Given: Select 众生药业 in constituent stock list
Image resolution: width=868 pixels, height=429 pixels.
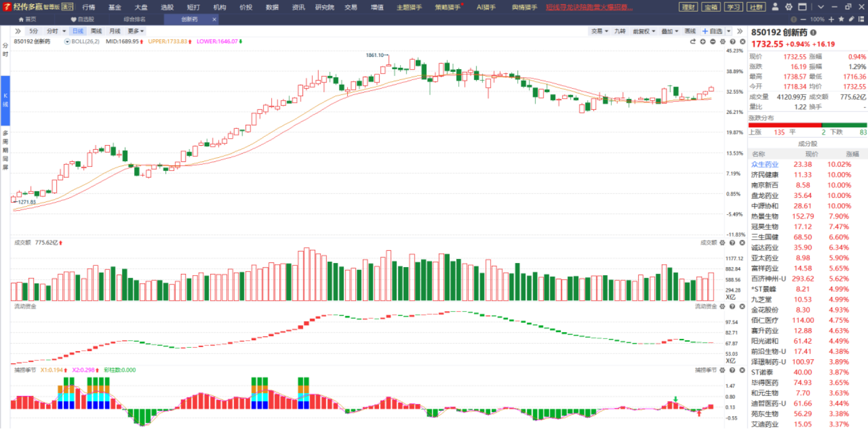Looking at the screenshot, I should (x=765, y=164).
